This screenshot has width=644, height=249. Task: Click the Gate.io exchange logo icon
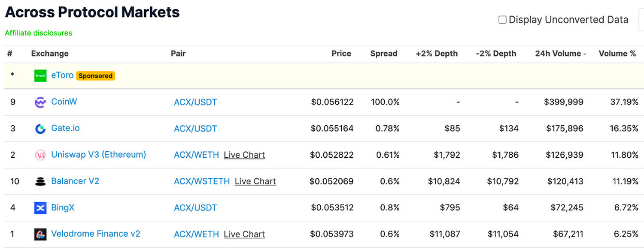[x=40, y=129]
